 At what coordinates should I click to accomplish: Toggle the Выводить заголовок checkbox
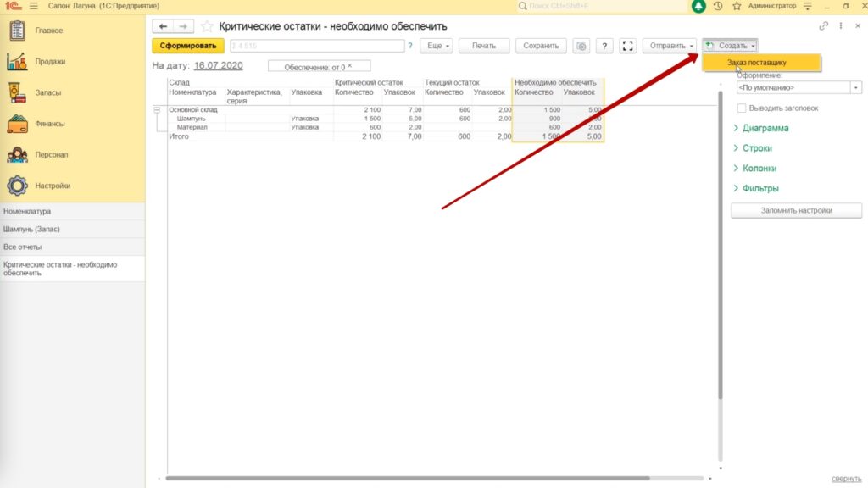tap(742, 108)
